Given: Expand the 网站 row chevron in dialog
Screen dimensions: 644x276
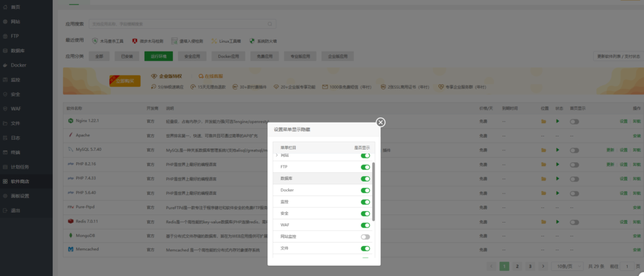Looking at the screenshot, I should point(277,155).
